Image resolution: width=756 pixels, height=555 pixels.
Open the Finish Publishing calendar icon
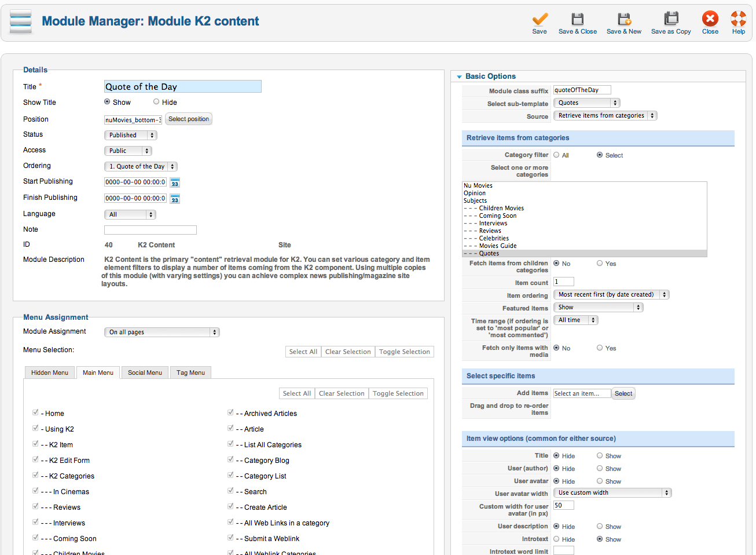click(x=175, y=199)
